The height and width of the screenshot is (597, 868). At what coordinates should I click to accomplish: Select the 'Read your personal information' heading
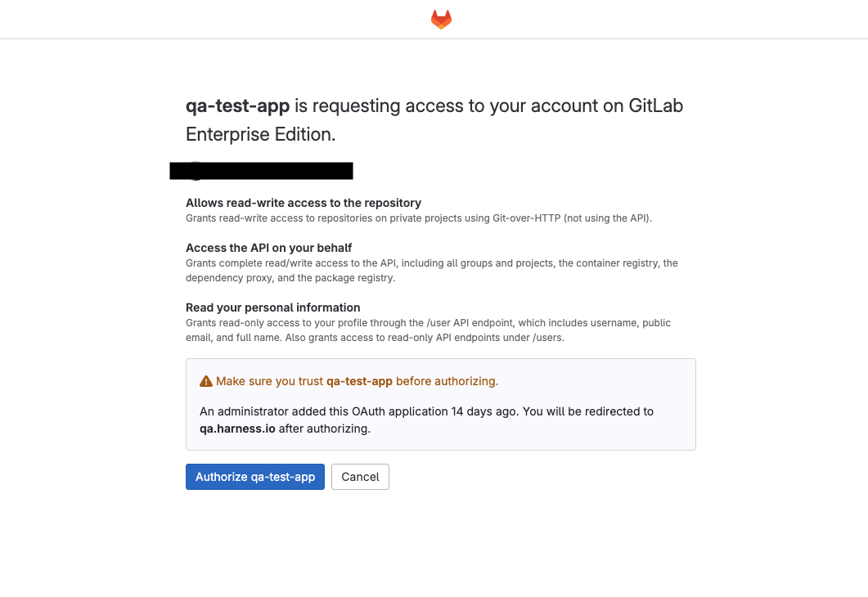click(x=272, y=307)
